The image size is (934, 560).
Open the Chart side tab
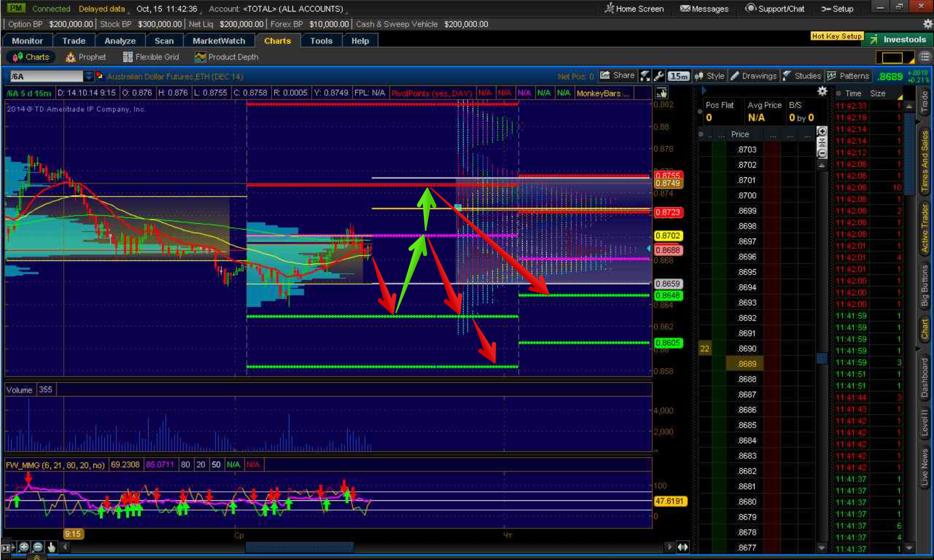point(925,329)
